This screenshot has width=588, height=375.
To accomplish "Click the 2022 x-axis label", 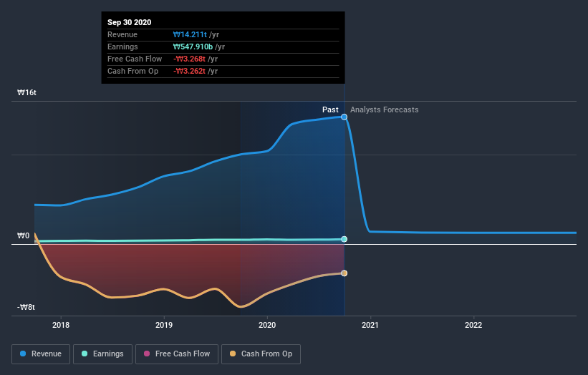I will (x=473, y=325).
